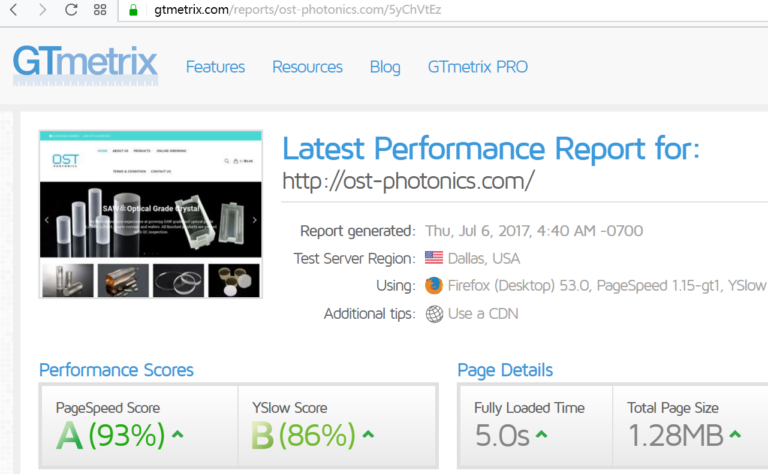Open the Blog menu item
This screenshot has height=474, width=768.
[x=385, y=67]
